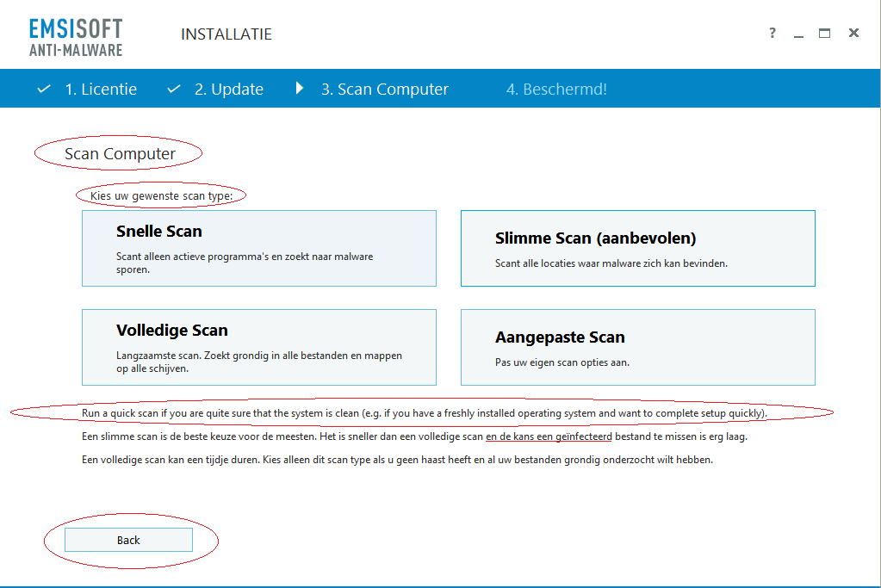Image resolution: width=881 pixels, height=588 pixels.
Task: Go to step 1. Licentie
Action: point(101,89)
